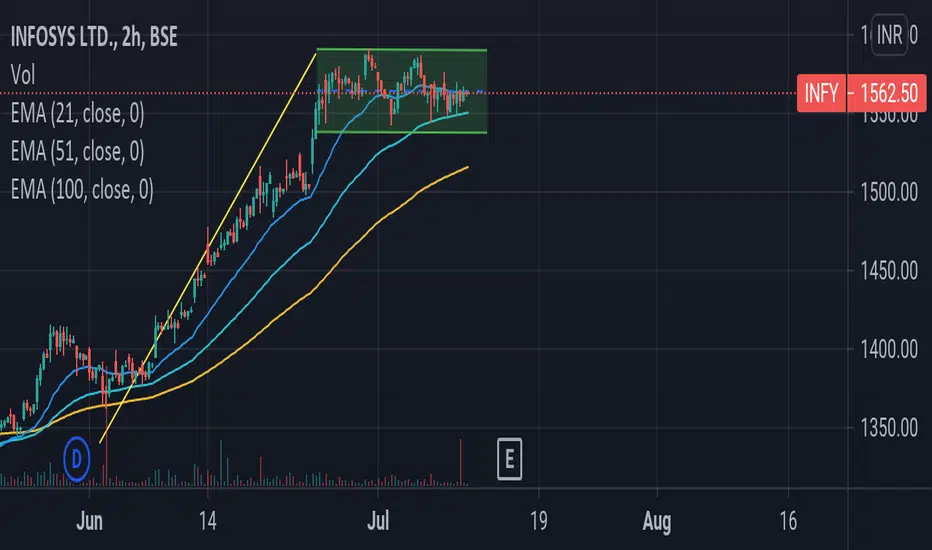Click the tall red volume bar near mid-July
This screenshot has height=550, width=932.
click(x=461, y=463)
